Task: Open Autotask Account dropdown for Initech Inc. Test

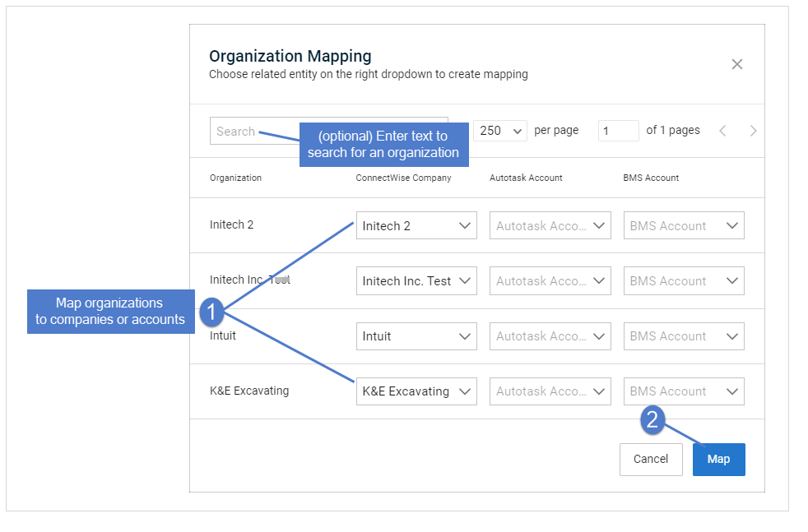Action: [x=550, y=280]
